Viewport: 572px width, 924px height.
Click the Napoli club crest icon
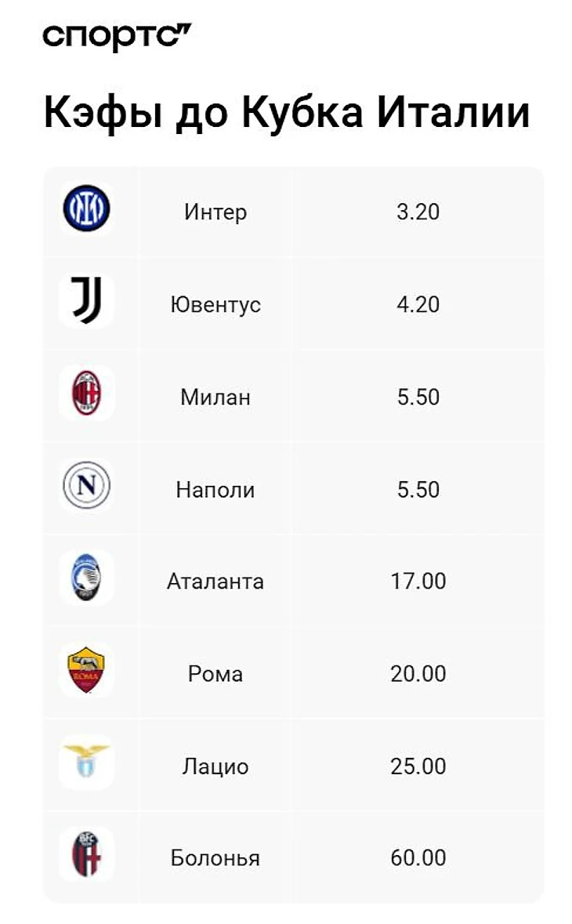tap(86, 486)
